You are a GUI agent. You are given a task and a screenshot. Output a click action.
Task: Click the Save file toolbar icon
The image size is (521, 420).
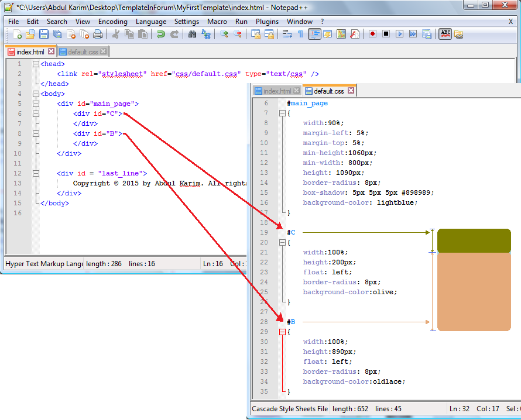[x=43, y=34]
